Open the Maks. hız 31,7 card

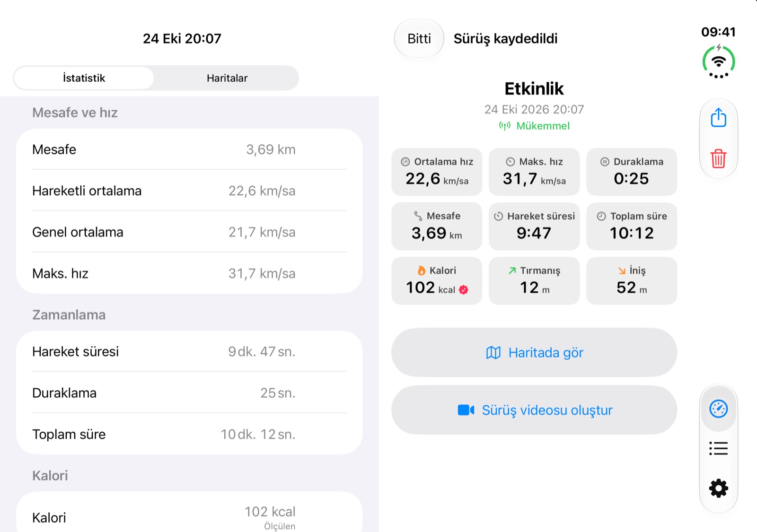pos(534,172)
